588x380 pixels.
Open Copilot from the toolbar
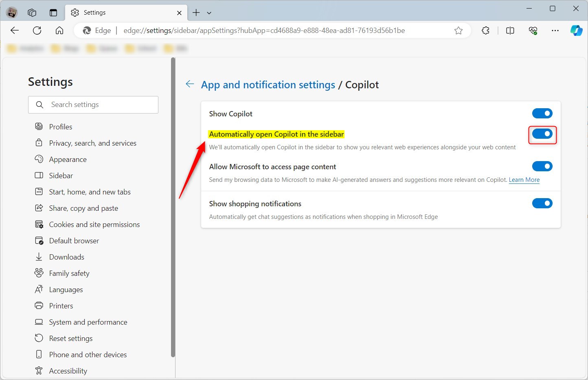577,30
